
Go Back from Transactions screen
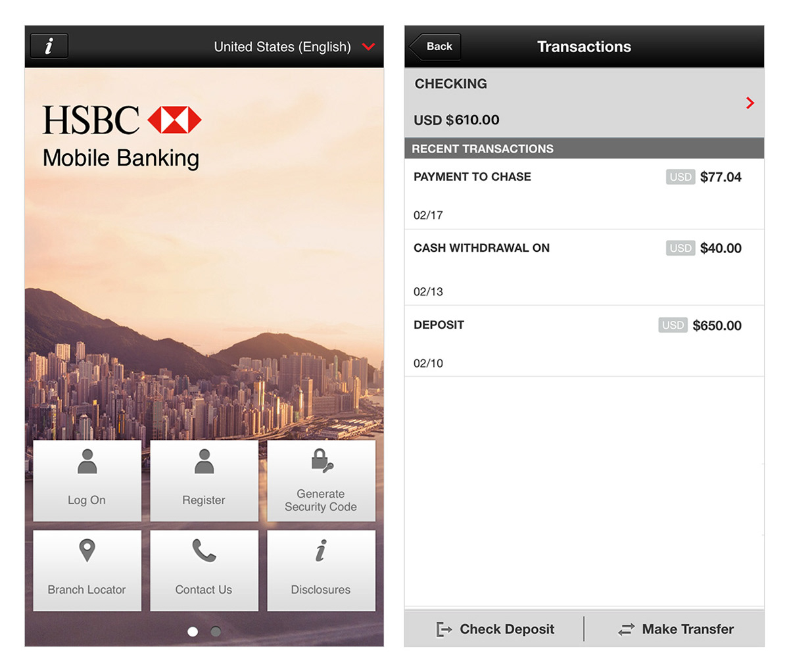[435, 47]
